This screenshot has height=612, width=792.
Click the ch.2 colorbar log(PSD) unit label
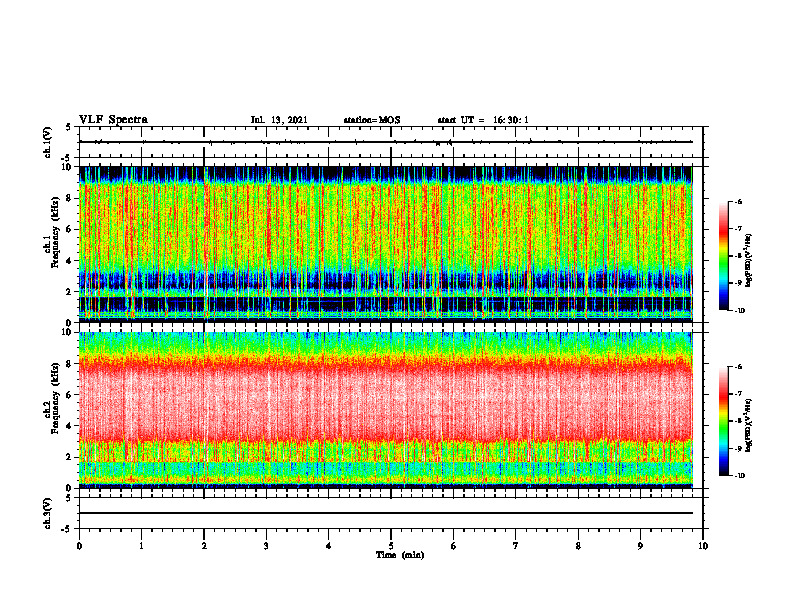(x=749, y=425)
